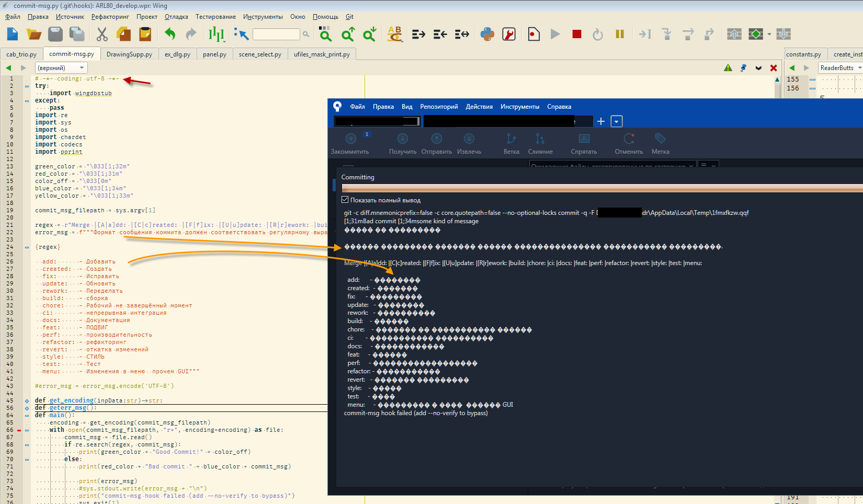This screenshot has width=863, height=504.
Task: Open the dropdown arrow beside the plus tab
Action: (x=616, y=121)
